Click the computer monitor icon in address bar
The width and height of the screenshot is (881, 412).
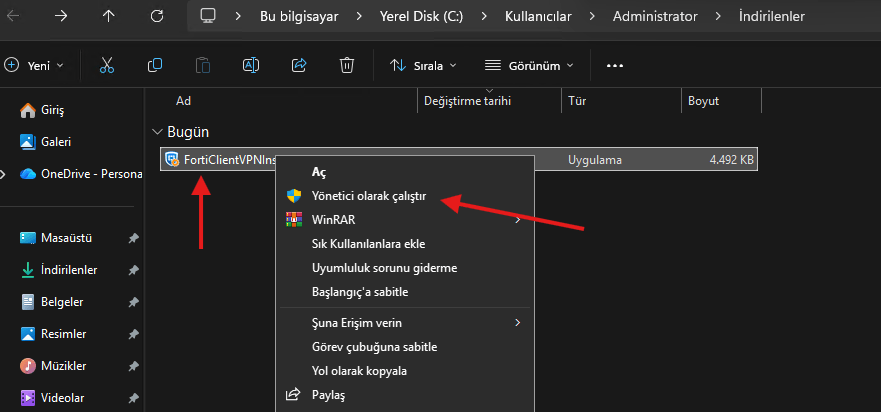coord(208,16)
